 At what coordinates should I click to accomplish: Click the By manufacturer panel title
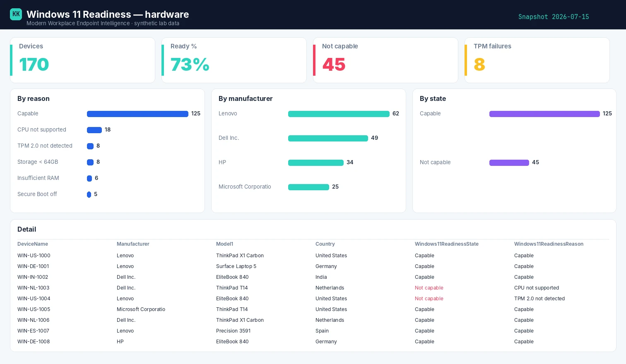point(246,98)
